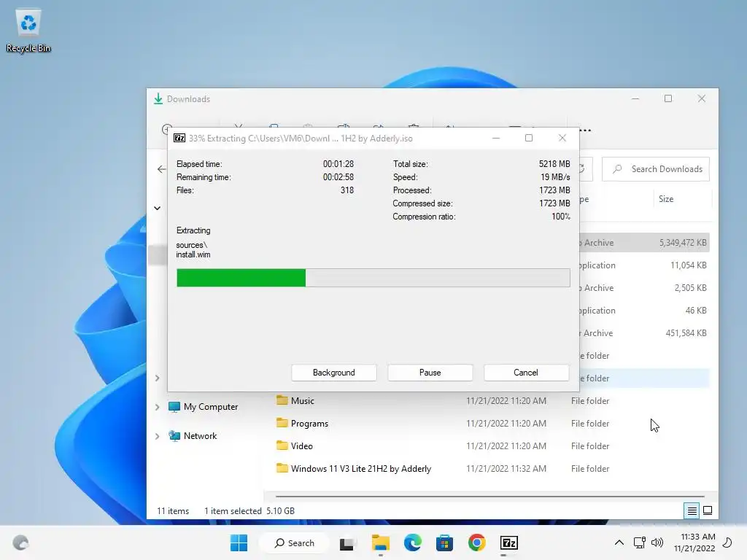Show hidden system tray icons

(x=619, y=542)
